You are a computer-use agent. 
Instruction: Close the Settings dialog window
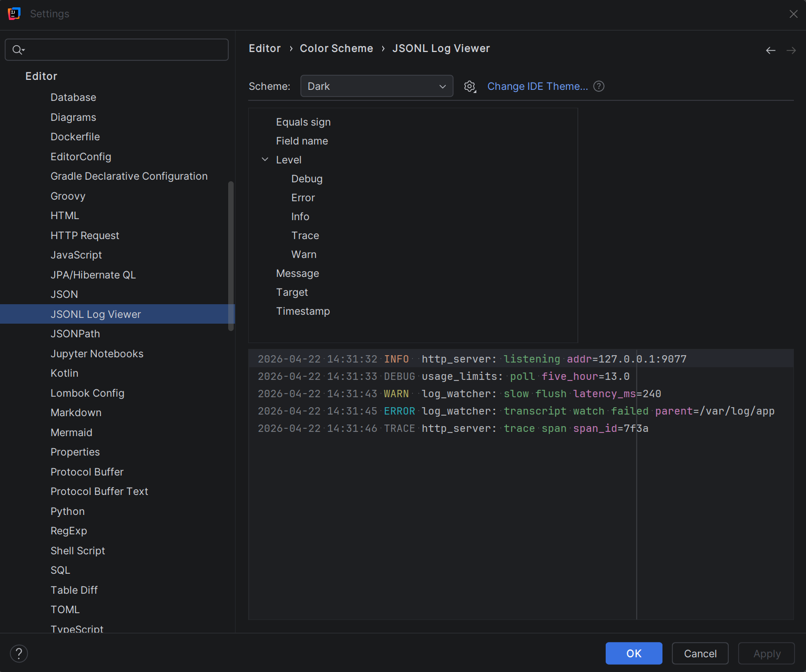(x=793, y=14)
